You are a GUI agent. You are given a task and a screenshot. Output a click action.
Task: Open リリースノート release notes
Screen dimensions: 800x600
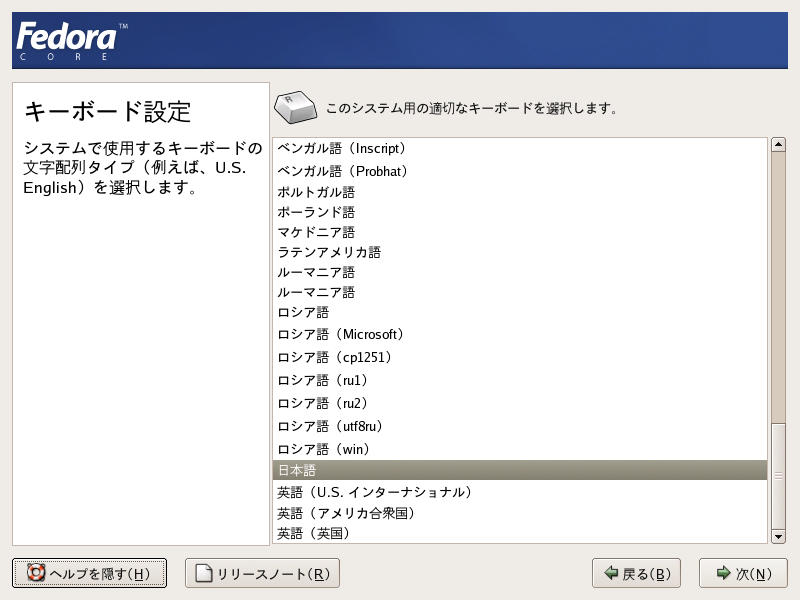click(x=262, y=573)
